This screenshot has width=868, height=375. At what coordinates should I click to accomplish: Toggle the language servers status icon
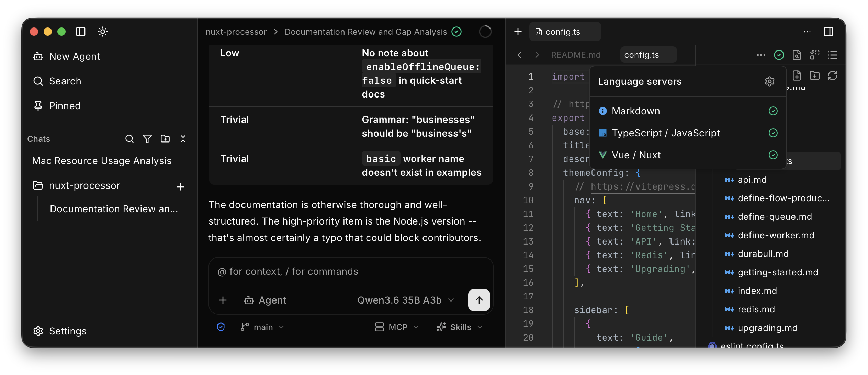(x=779, y=55)
